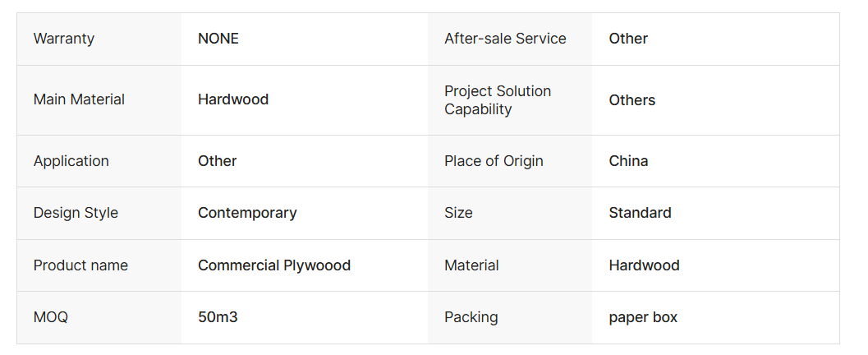Select the Commercial Plywoood product name
The height and width of the screenshot is (355, 868).
point(274,265)
